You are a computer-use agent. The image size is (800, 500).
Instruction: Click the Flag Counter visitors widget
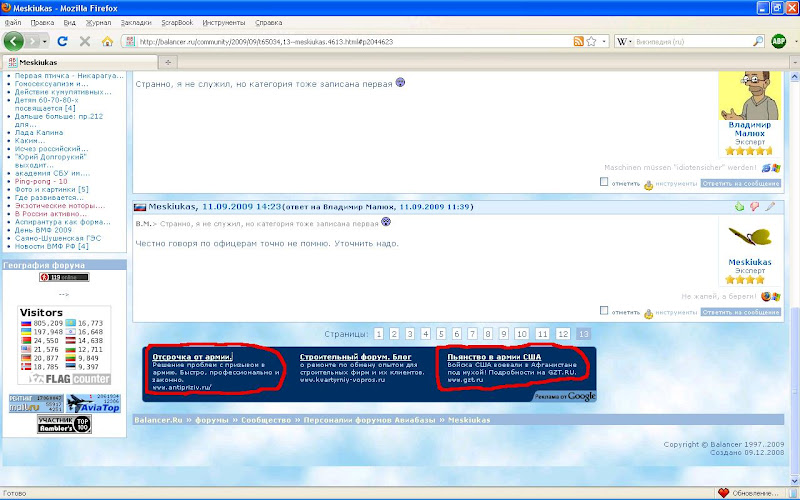[x=64, y=345]
